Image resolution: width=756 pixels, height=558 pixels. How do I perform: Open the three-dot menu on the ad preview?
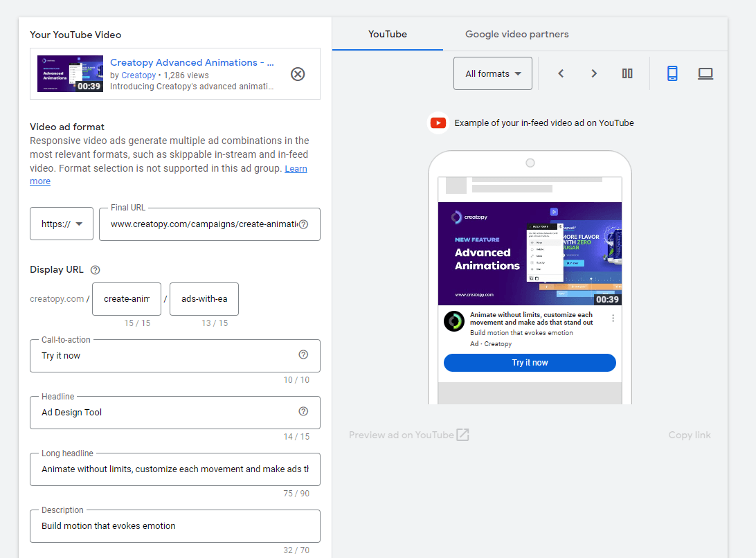(613, 317)
